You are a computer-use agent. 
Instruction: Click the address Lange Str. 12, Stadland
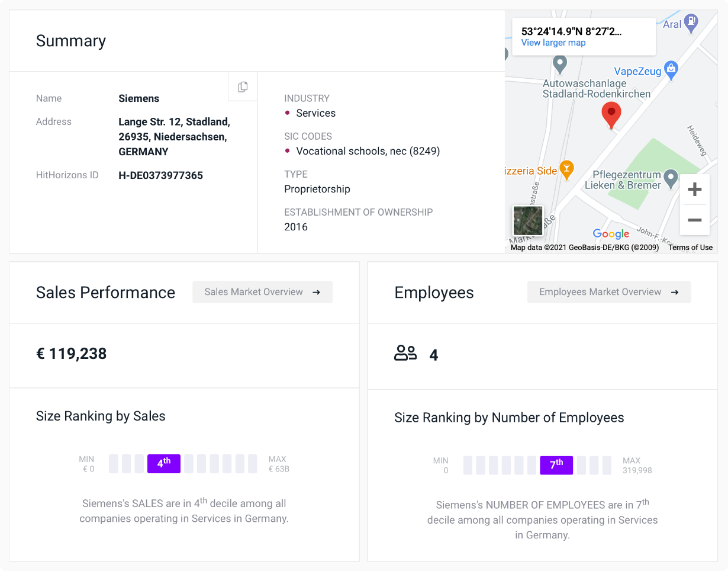pyautogui.click(x=174, y=137)
